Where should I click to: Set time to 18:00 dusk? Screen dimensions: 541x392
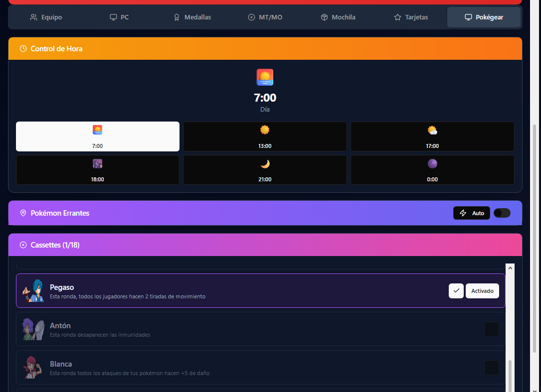[x=98, y=170]
